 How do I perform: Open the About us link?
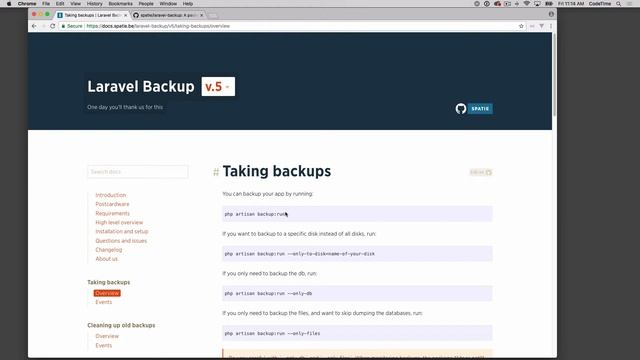[107, 259]
